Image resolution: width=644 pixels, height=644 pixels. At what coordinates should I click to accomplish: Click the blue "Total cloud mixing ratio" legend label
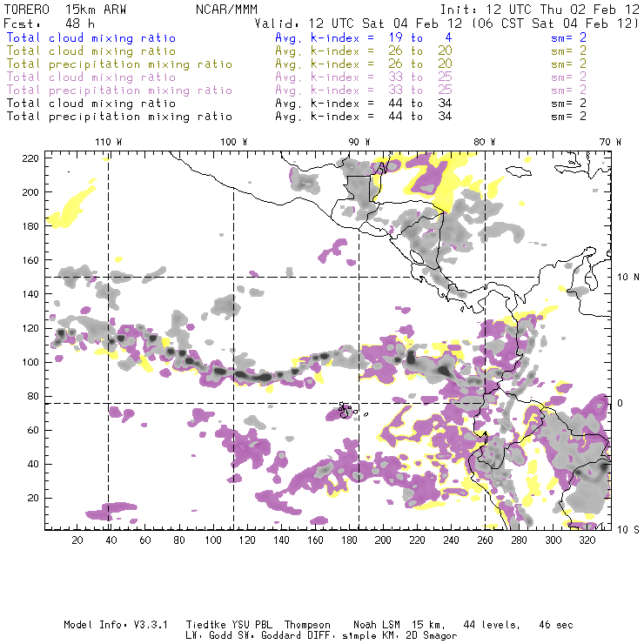point(91,37)
